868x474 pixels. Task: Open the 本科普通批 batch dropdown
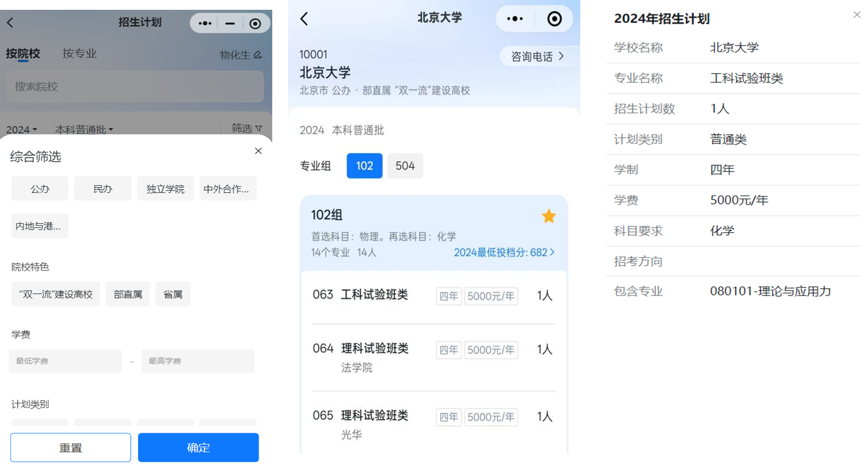coord(84,130)
